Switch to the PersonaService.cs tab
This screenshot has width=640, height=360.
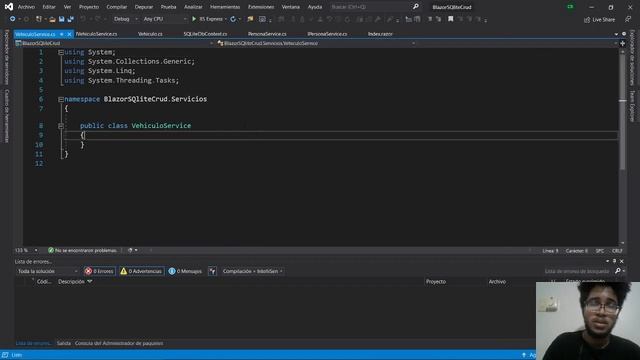pyautogui.click(x=267, y=34)
